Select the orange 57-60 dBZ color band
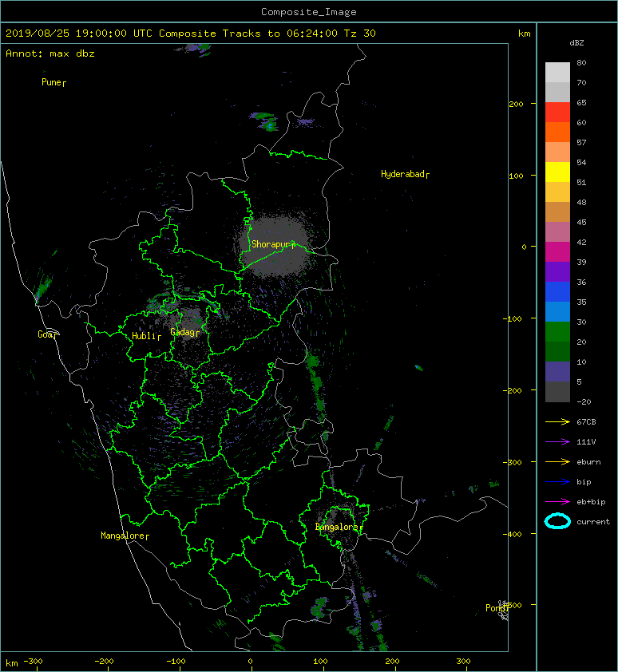Viewport: 618px width, 672px height. (x=557, y=132)
